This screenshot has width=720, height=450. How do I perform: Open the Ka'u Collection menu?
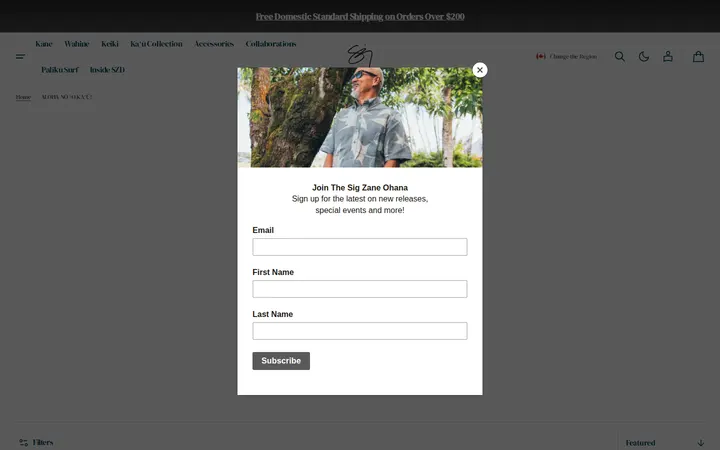pos(156,44)
